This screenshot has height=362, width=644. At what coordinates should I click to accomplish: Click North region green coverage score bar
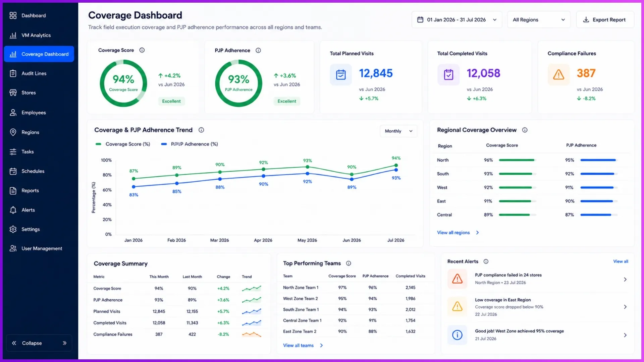(x=517, y=160)
